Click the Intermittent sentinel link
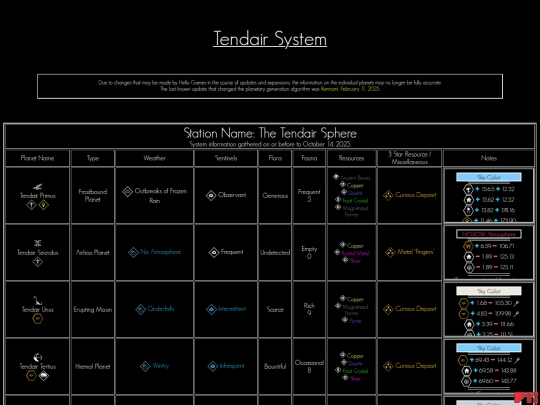Screen dimensions: 540x405 tap(232, 309)
